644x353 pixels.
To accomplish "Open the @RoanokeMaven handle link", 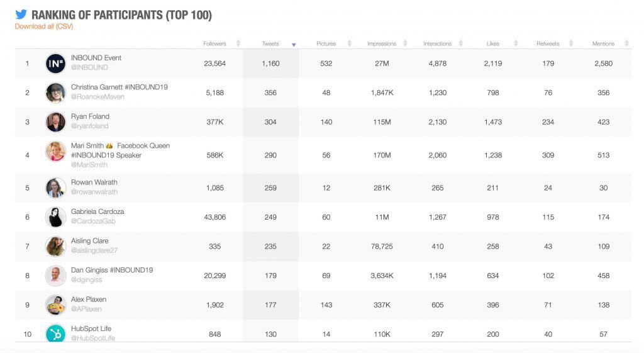I will point(97,96).
